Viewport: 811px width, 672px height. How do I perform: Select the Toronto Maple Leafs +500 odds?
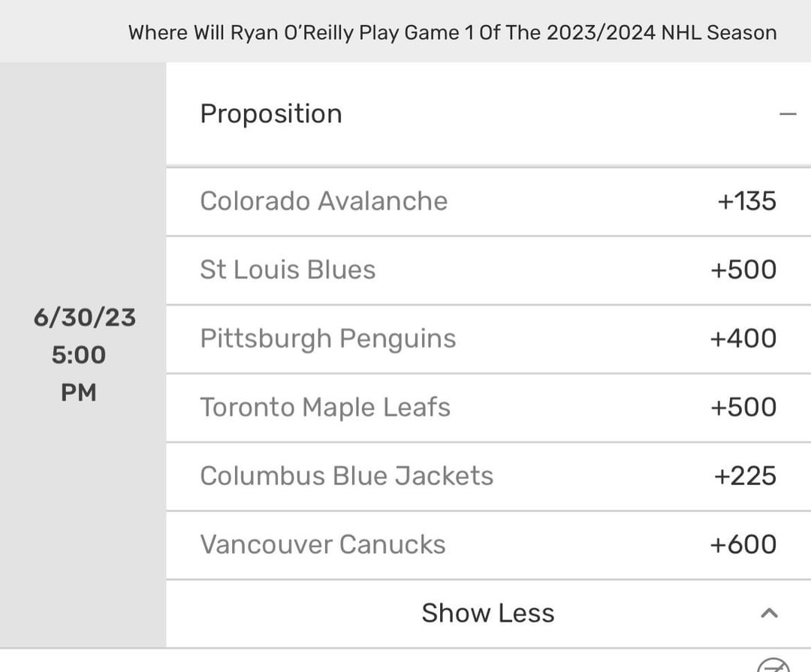point(743,408)
